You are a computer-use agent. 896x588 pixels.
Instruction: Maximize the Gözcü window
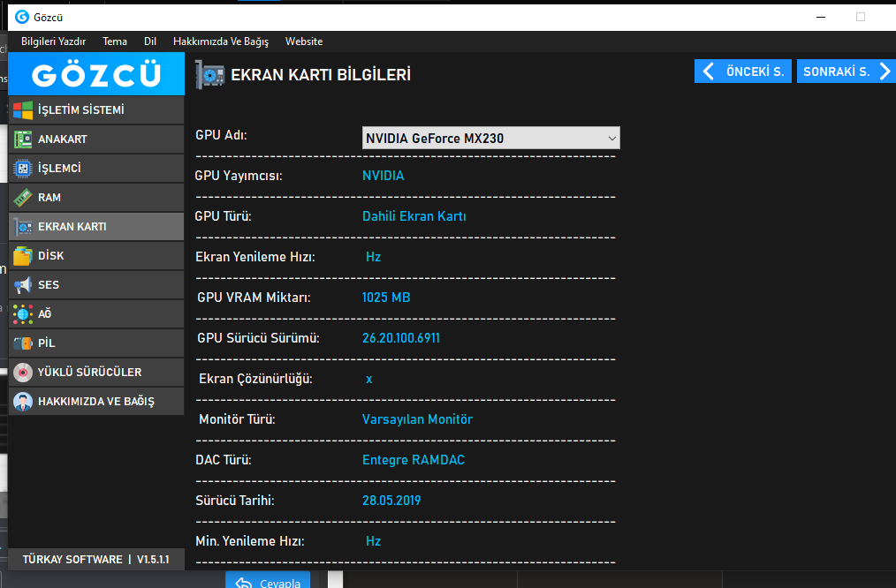coord(861,17)
